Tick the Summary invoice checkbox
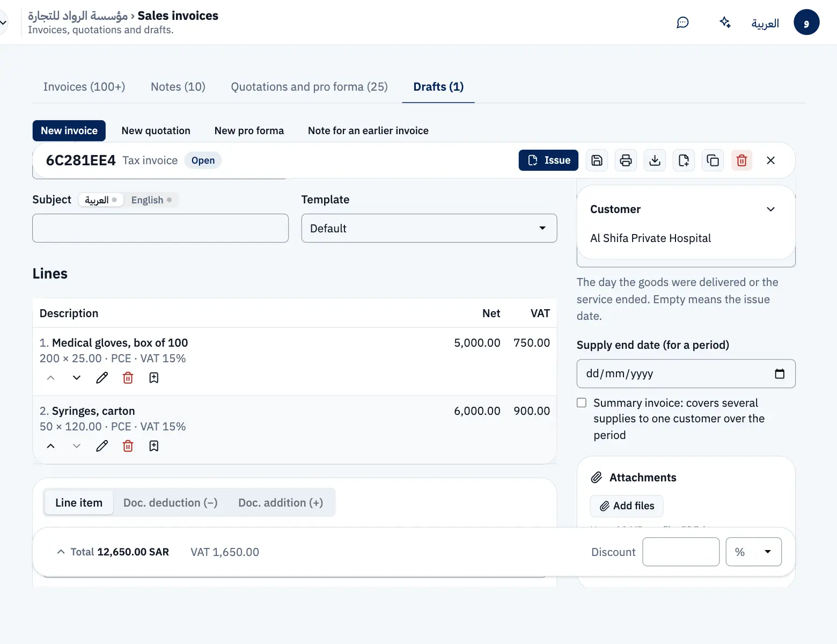Image resolution: width=837 pixels, height=644 pixels. point(582,403)
